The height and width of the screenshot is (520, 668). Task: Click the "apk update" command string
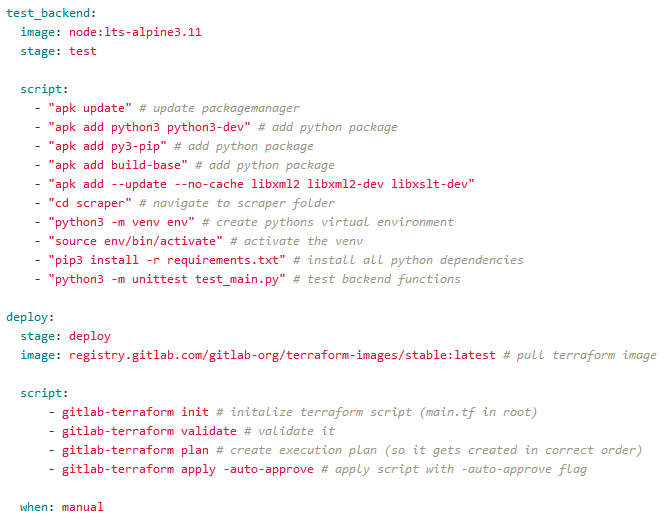(x=90, y=108)
